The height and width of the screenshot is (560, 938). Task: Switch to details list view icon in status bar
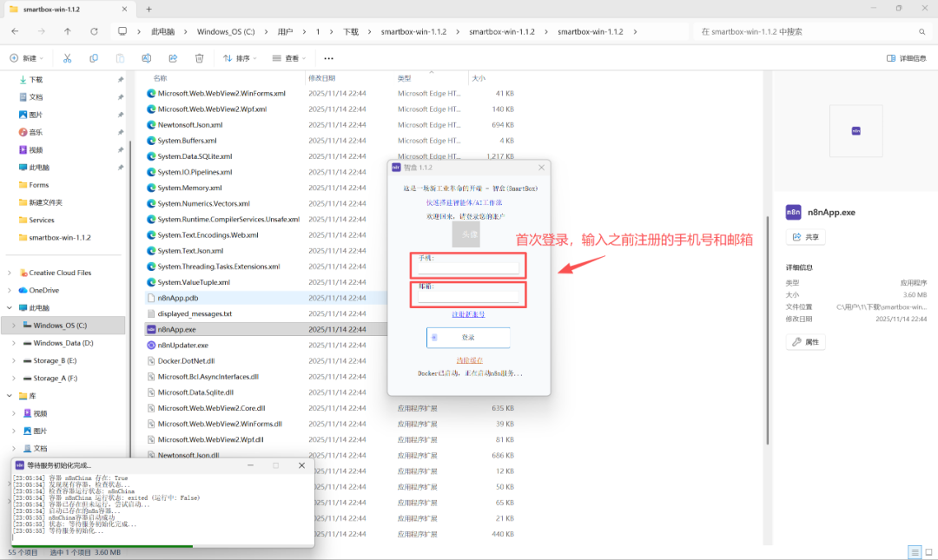click(x=914, y=551)
